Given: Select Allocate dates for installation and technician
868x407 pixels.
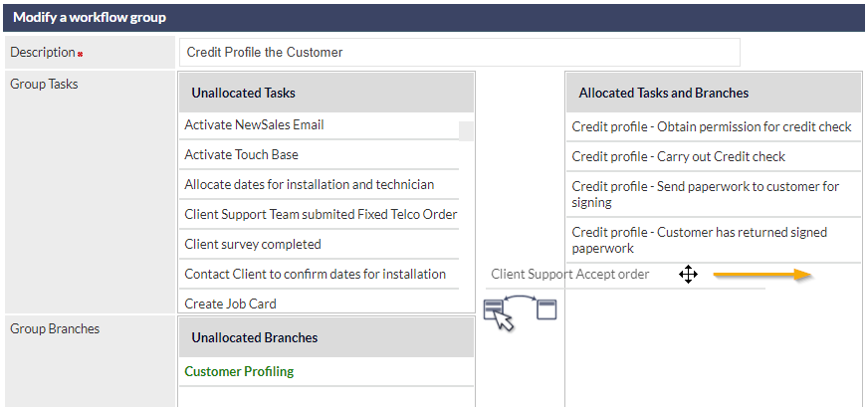Looking at the screenshot, I should pyautogui.click(x=319, y=184).
